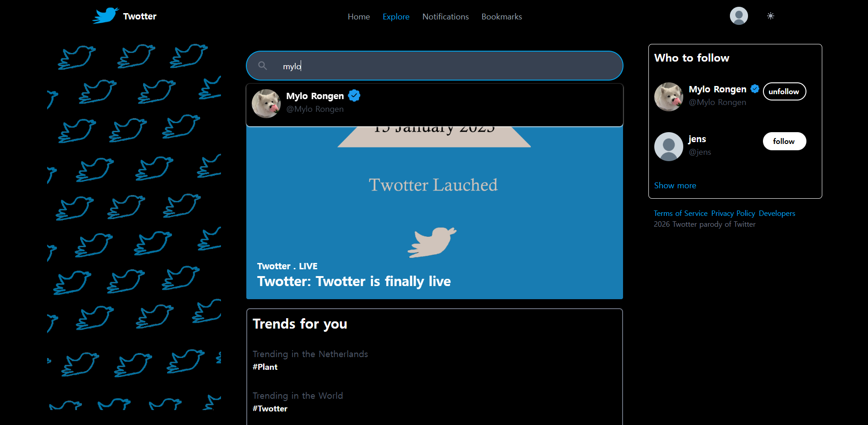The width and height of the screenshot is (868, 425).
Task: Open the Privacy Policy link
Action: point(733,214)
